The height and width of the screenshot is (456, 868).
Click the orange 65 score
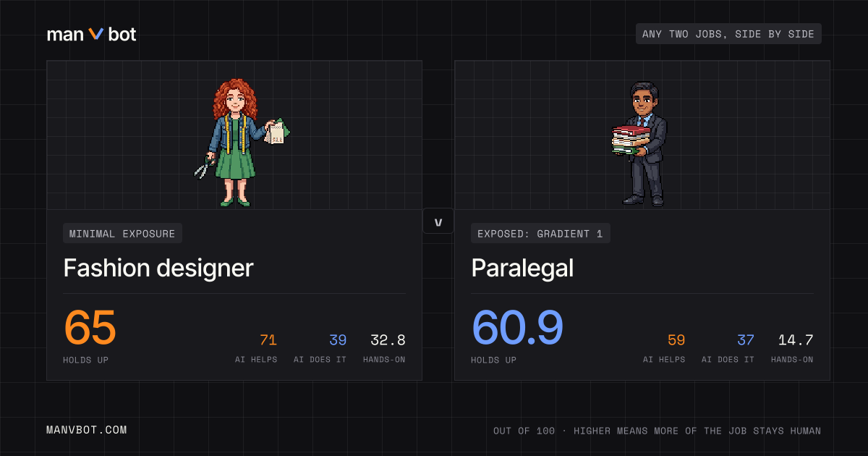(x=90, y=328)
